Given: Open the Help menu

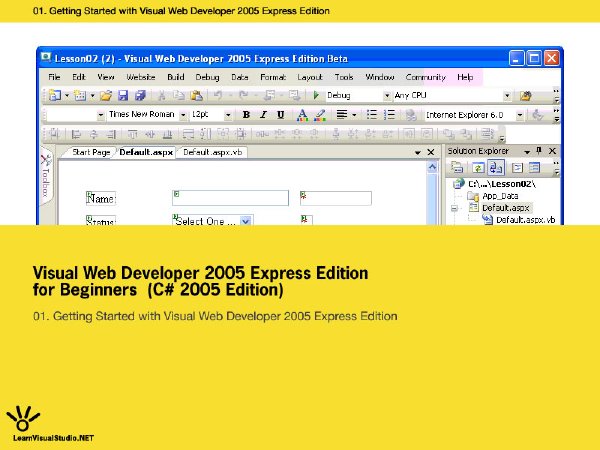Looking at the screenshot, I should [x=465, y=77].
